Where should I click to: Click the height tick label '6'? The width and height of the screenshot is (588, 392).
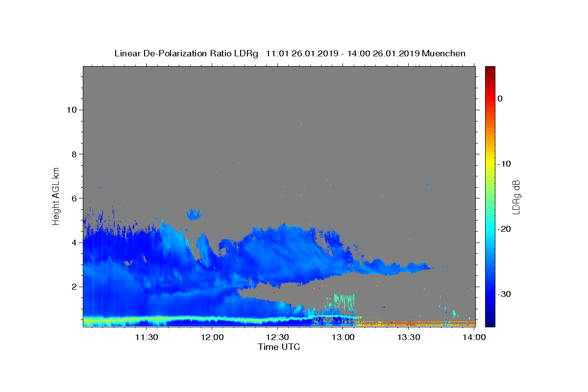pyautogui.click(x=74, y=198)
